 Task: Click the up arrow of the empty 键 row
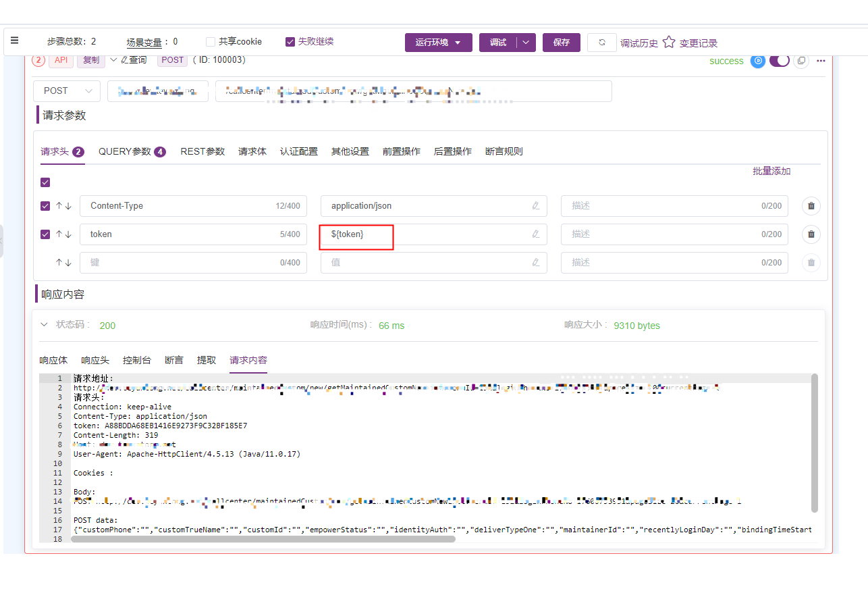[59, 263]
